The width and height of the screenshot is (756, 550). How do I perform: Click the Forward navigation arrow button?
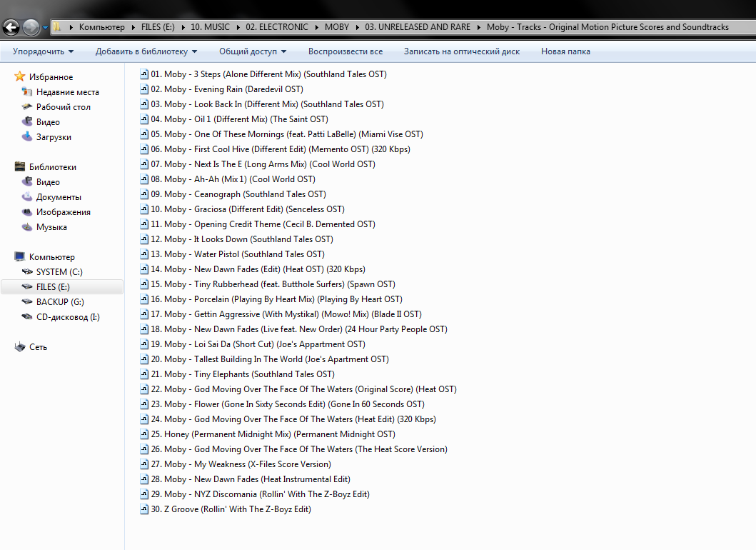[x=31, y=27]
